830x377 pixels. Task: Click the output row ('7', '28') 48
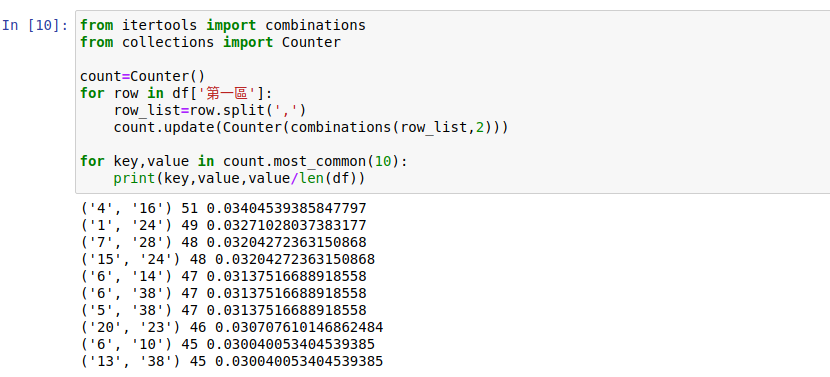point(223,243)
